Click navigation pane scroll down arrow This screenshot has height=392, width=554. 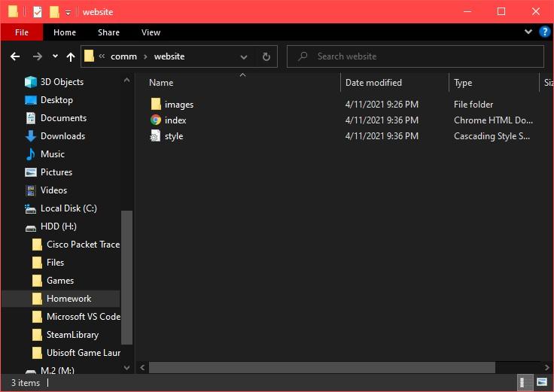point(126,368)
